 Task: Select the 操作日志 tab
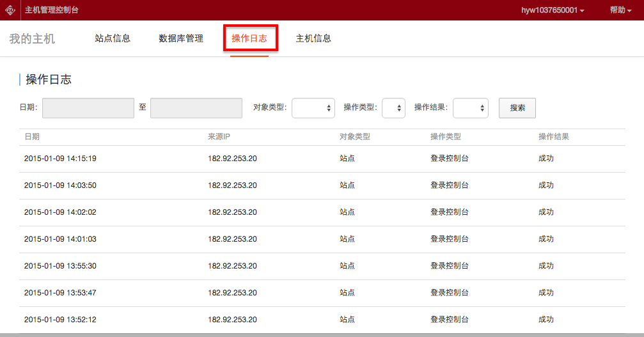click(249, 38)
